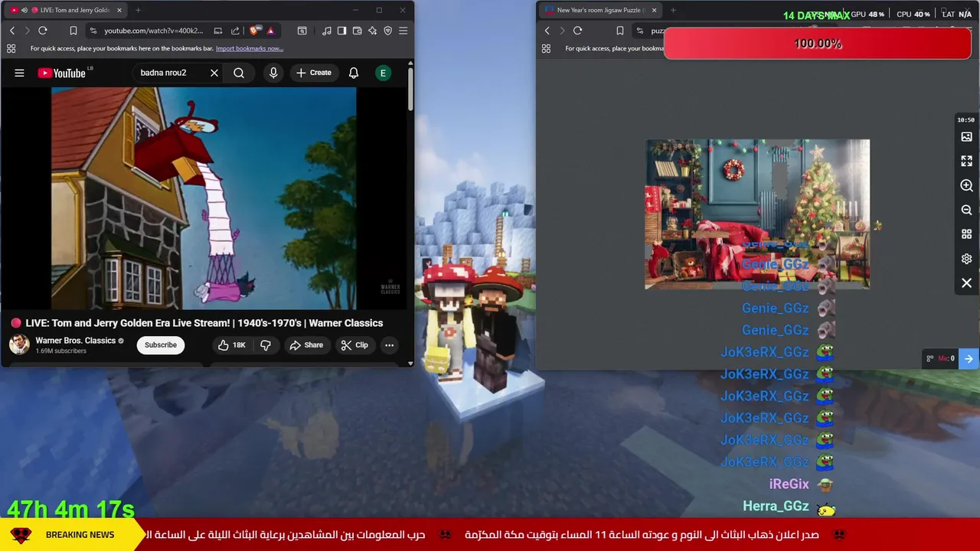Screen dimensions: 980x551
Task: Open the Warner Bros. Classics channel name
Action: point(76,341)
